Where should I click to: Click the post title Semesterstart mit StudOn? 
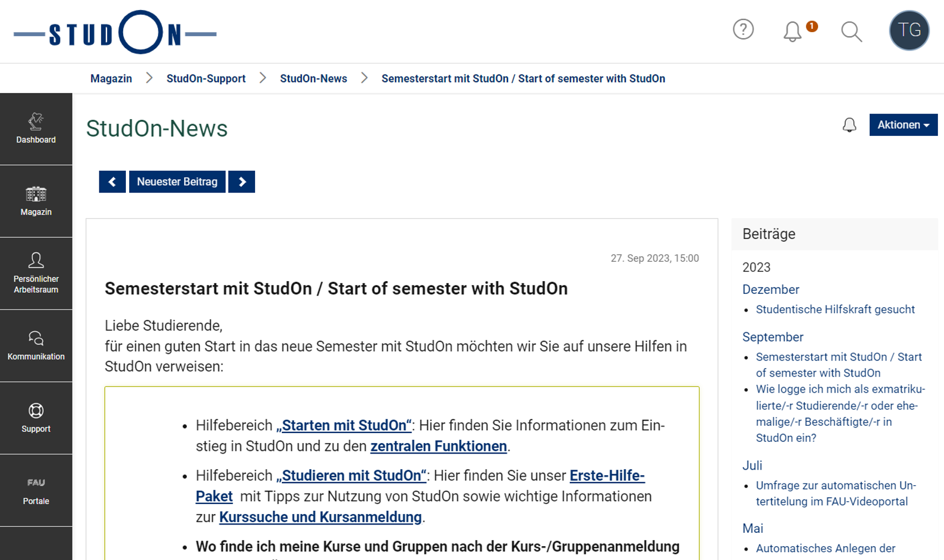336,289
